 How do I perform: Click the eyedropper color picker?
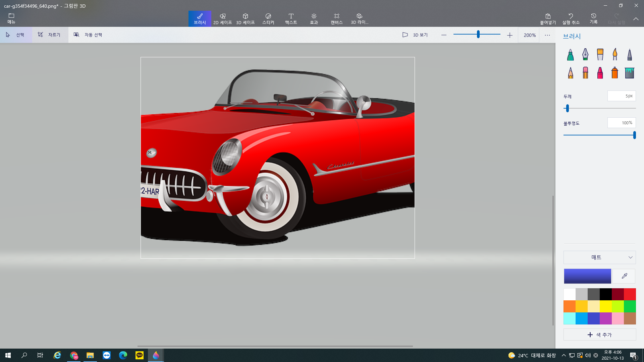(x=624, y=276)
